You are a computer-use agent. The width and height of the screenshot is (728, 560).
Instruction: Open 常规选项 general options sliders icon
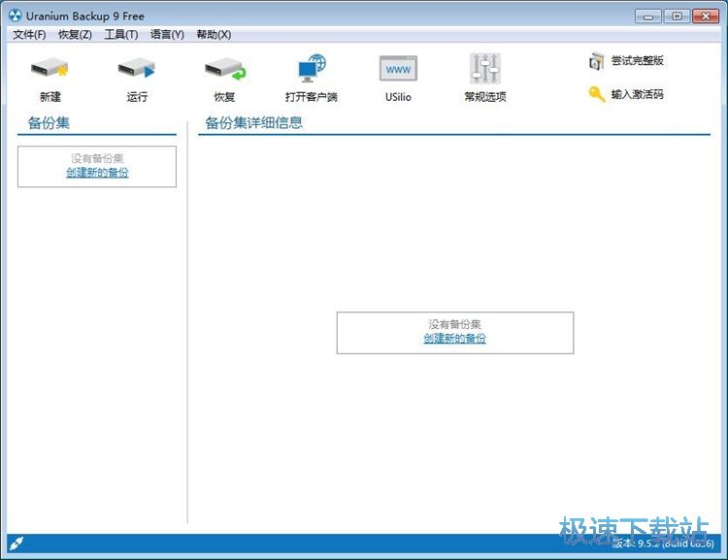click(x=485, y=69)
